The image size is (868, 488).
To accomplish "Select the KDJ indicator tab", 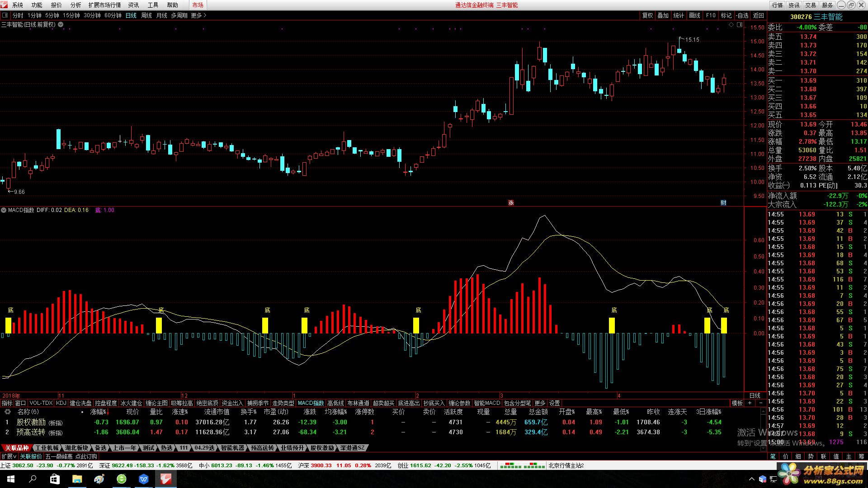I will 61,403.
